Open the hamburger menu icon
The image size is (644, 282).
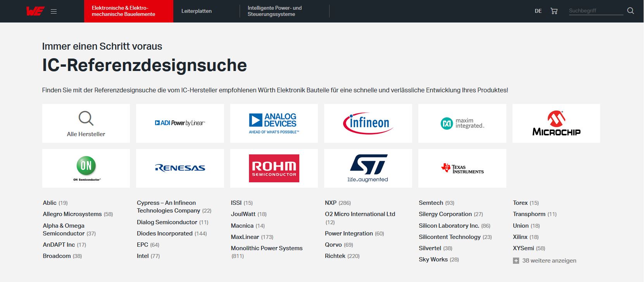[x=54, y=12]
